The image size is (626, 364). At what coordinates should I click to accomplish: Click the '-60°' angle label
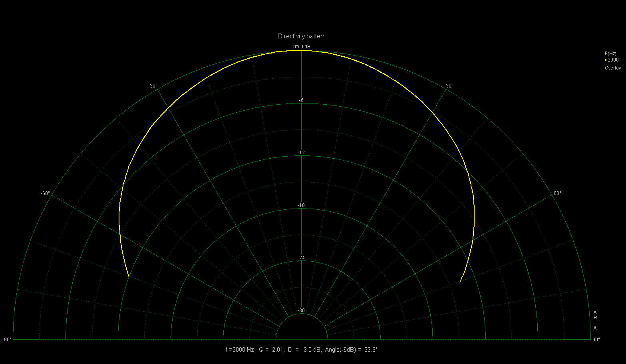point(45,193)
